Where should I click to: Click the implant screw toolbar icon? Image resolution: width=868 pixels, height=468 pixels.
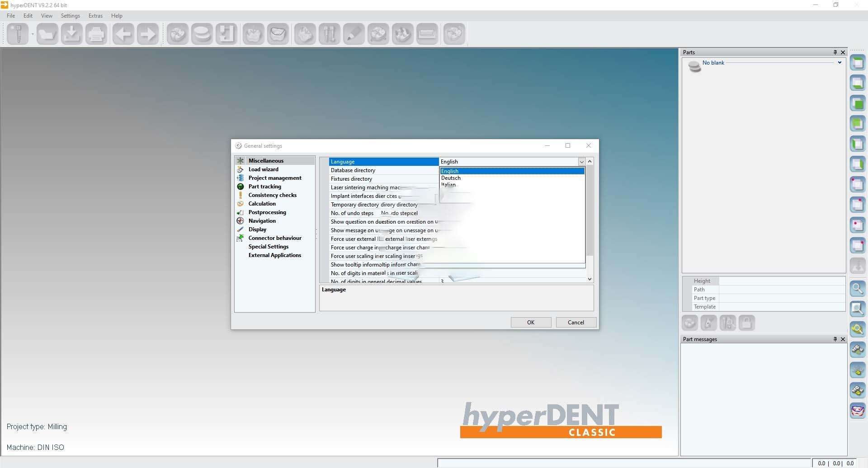tap(18, 34)
